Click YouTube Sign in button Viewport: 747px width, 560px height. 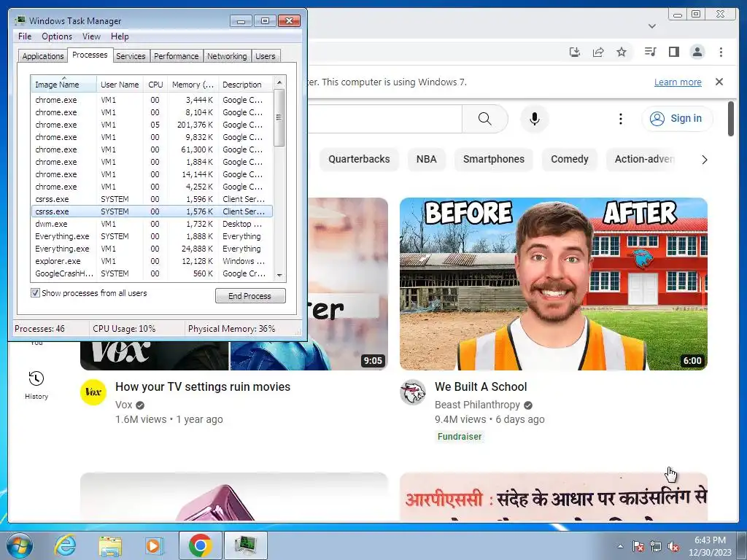click(677, 119)
